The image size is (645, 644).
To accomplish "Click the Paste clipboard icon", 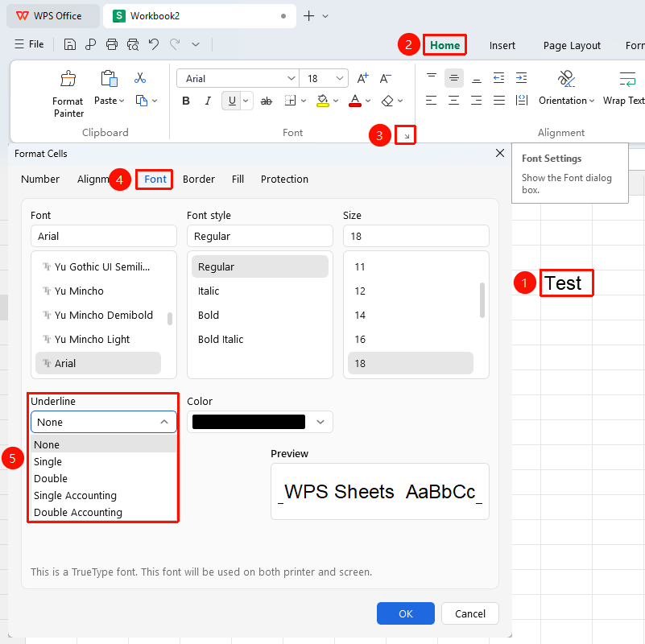I will 109,78.
